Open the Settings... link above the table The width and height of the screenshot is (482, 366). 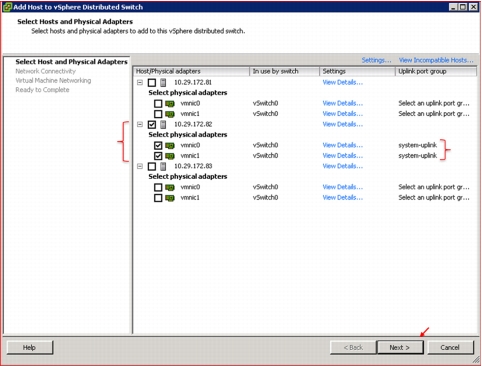pos(376,60)
